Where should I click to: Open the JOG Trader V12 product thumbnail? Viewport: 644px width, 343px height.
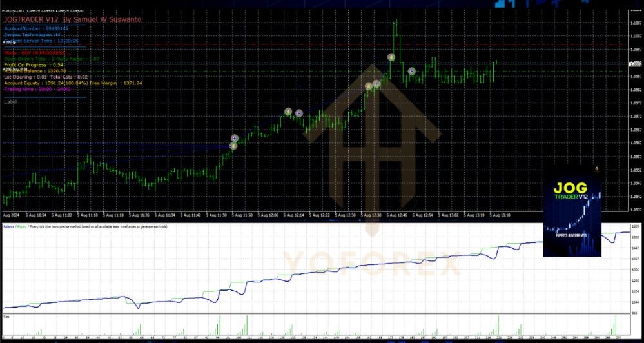572,211
